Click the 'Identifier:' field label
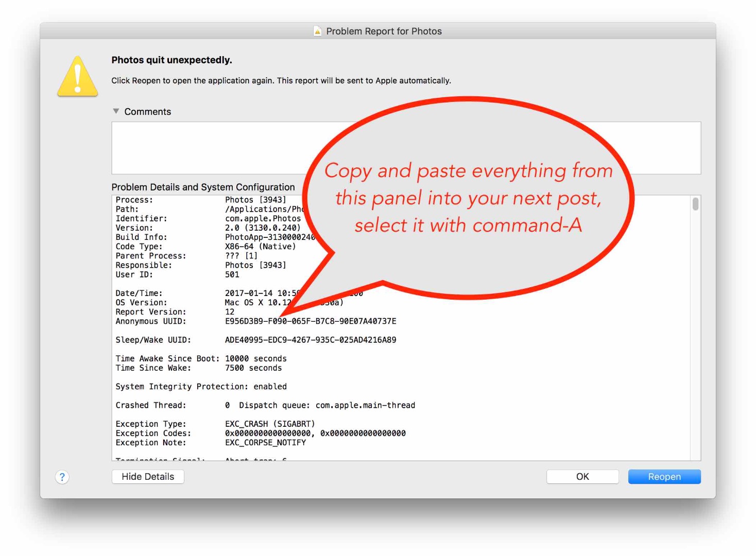Image resolution: width=756 pixels, height=556 pixels. click(x=141, y=218)
